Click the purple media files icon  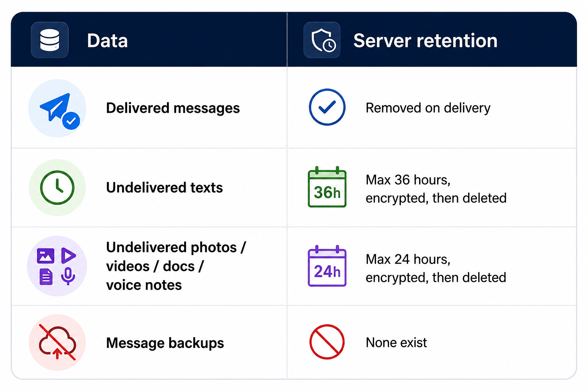point(57,266)
